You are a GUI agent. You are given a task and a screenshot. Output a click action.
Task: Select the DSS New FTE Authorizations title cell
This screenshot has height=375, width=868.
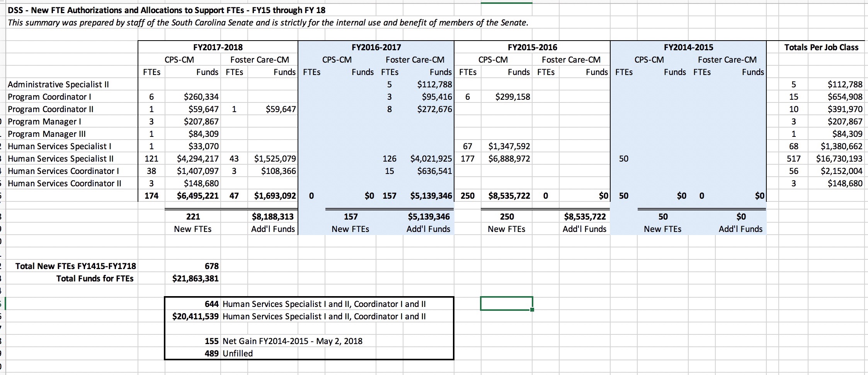tap(166, 10)
